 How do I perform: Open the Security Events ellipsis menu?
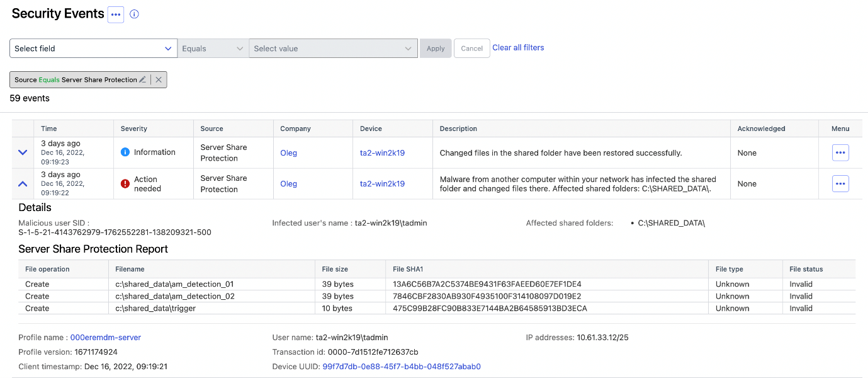click(x=116, y=14)
